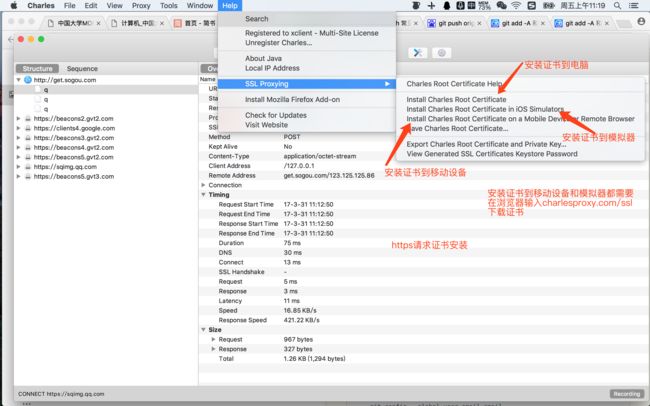Viewport: 650px width, 406px height.
Task: Close the 中国大学MO browser tab
Action: [x=98, y=23]
